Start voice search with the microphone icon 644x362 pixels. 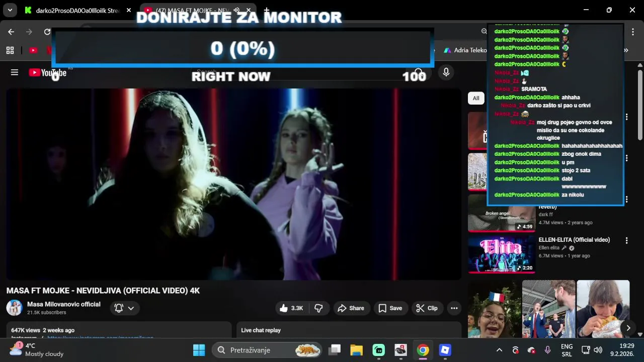(x=446, y=72)
